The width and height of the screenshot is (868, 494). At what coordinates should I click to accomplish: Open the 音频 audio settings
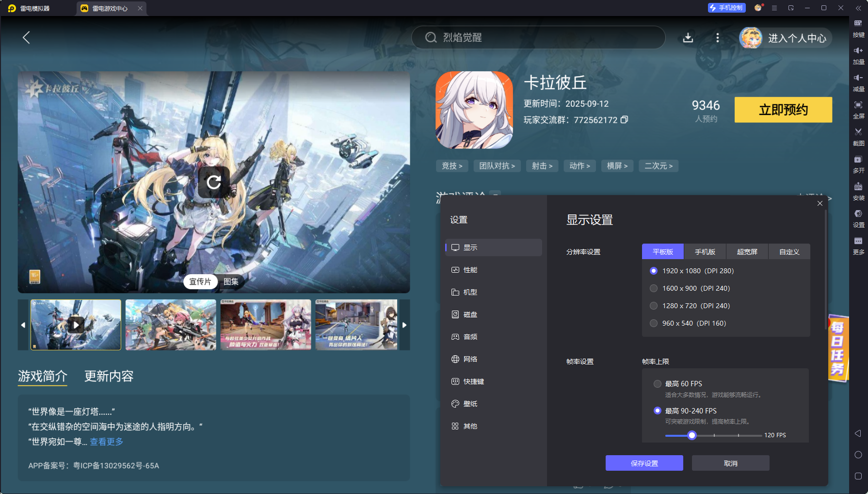tap(471, 336)
